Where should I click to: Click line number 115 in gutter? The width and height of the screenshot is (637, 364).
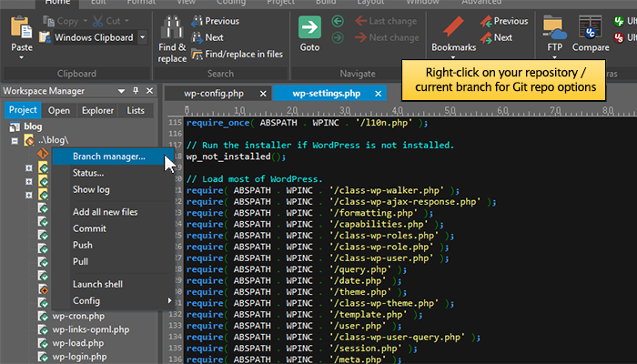pos(175,123)
